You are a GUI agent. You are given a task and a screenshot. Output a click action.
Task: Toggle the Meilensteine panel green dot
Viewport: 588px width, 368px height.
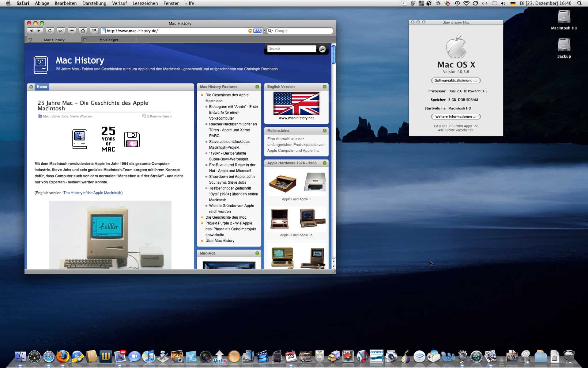click(x=325, y=131)
